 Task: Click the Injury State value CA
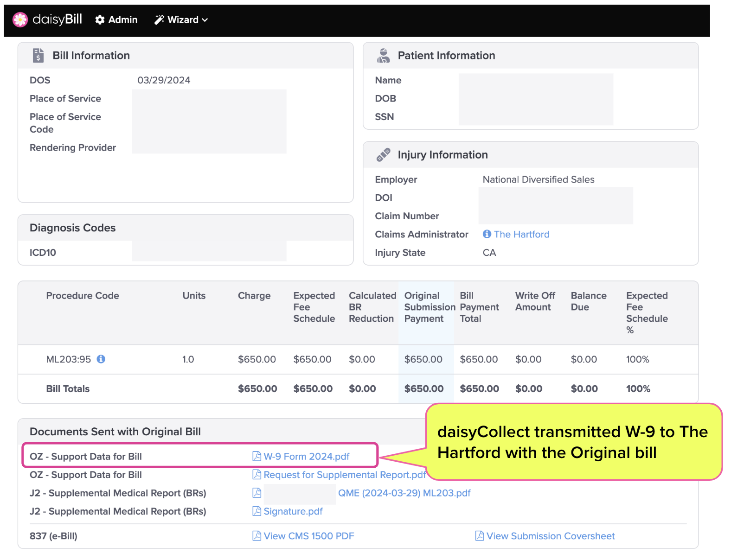pos(489,253)
